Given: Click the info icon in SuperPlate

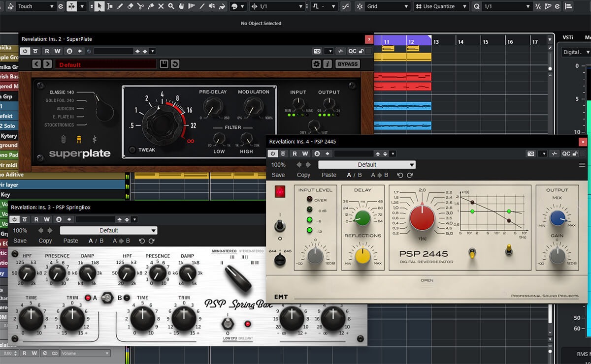Looking at the screenshot, I should 328,64.
